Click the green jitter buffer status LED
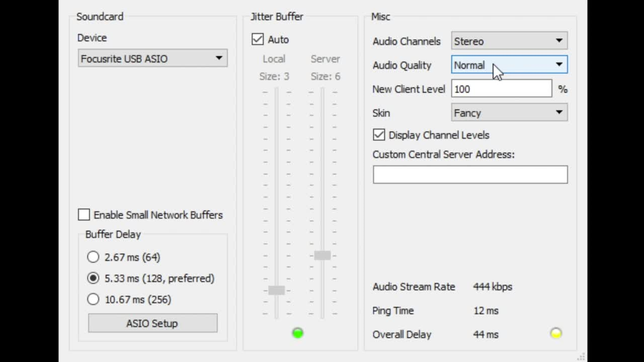 (x=298, y=333)
